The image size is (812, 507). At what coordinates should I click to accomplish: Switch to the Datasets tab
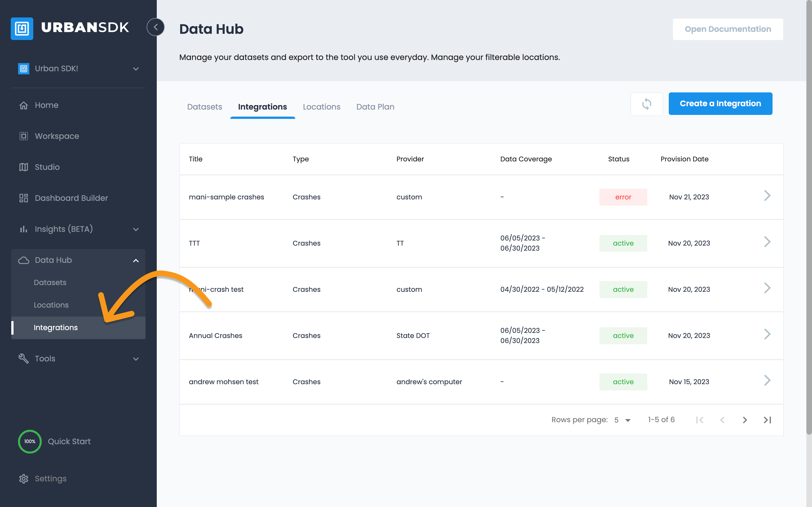click(204, 107)
